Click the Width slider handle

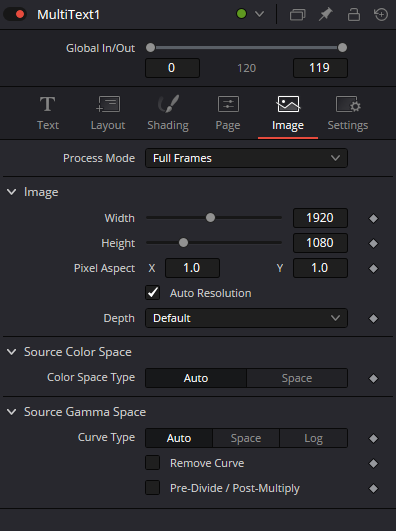[210, 218]
